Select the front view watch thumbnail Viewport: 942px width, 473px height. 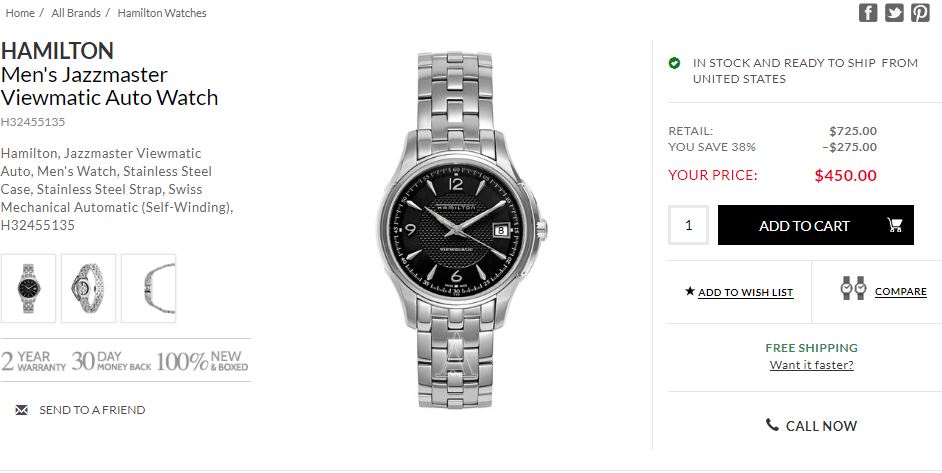[28, 288]
